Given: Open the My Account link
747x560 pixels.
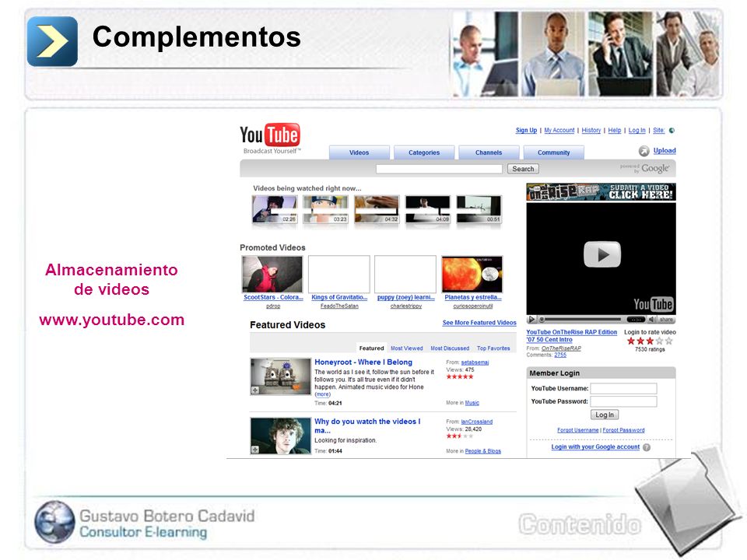Looking at the screenshot, I should pos(559,131).
